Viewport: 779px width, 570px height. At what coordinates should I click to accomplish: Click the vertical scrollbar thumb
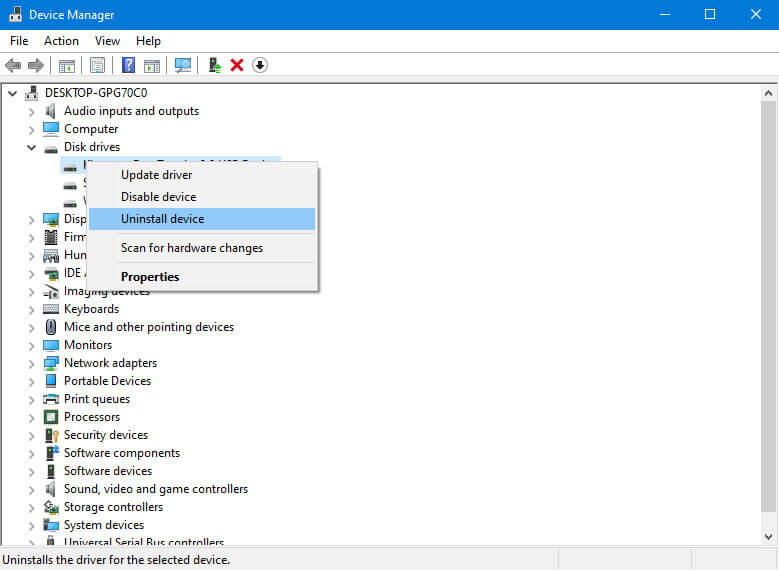[769, 306]
